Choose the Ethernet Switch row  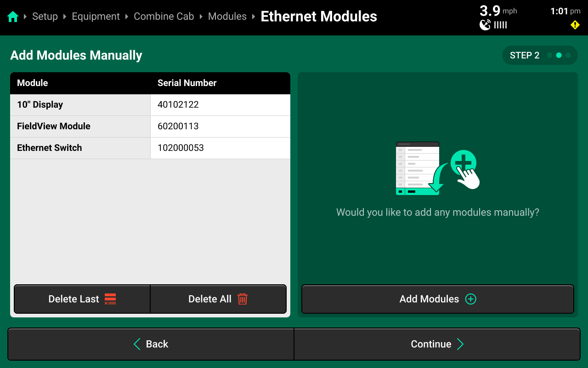pyautogui.click(x=80, y=148)
